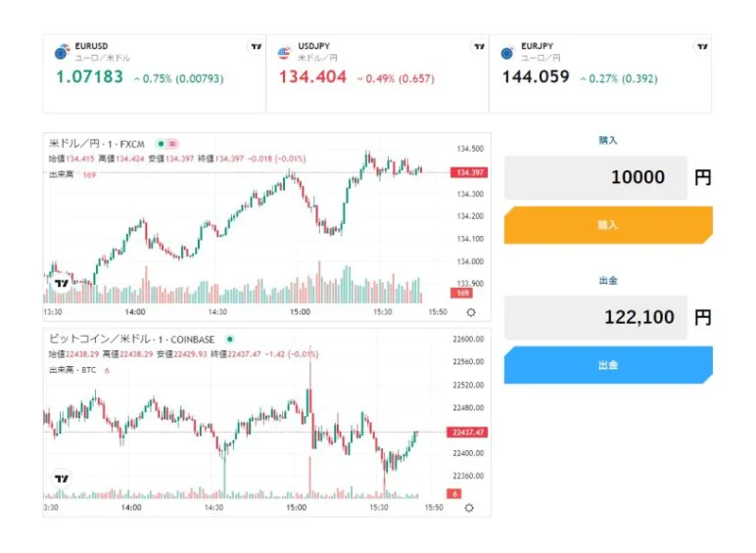Click the blue 出金 button
Viewport: 756px width, 553px height.
point(608,365)
